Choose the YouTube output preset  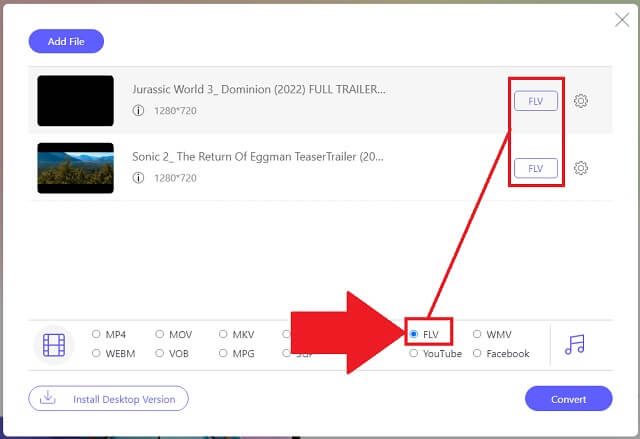[x=415, y=353]
